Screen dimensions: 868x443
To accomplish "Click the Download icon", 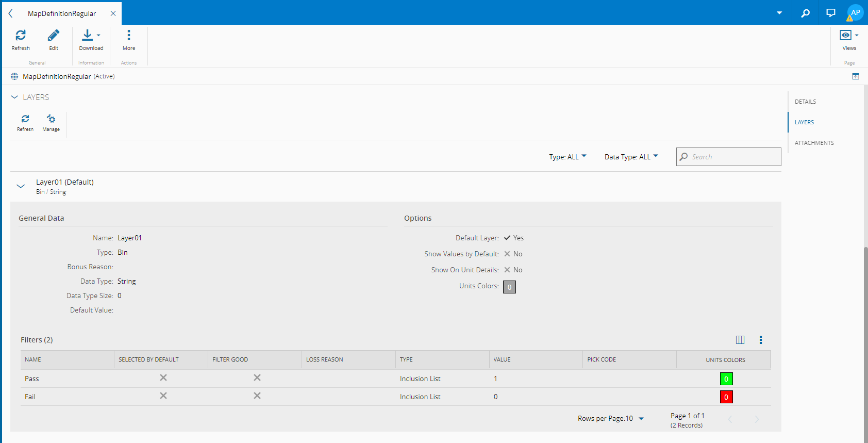I will [x=88, y=36].
